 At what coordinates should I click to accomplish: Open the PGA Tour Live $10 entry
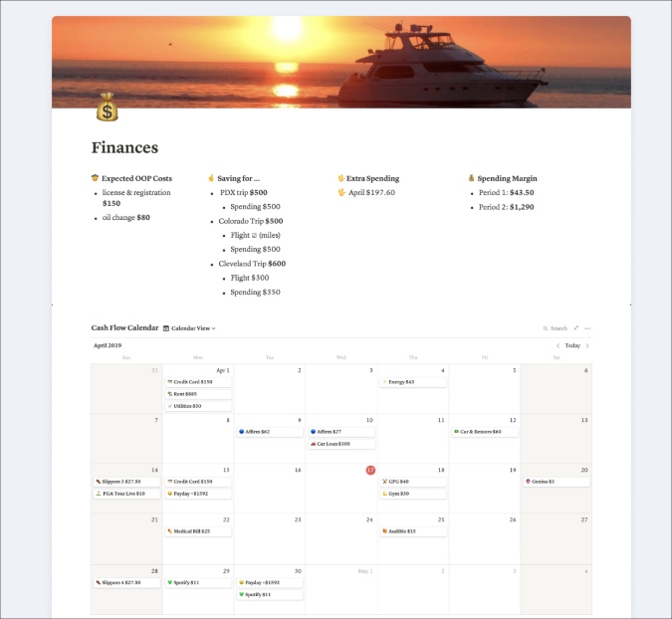[x=126, y=494]
